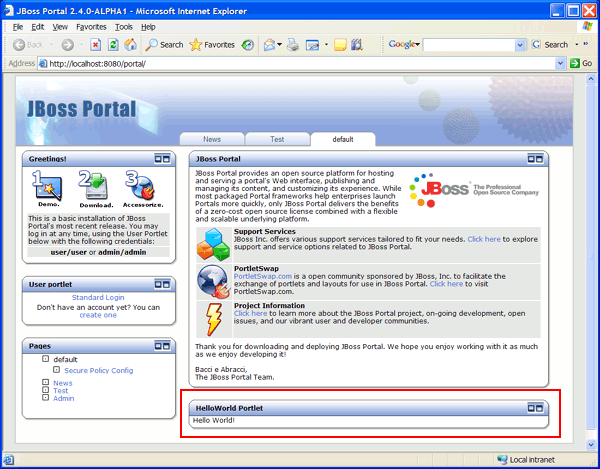The image size is (600, 469).
Task: Click inside the Google toolbar search field
Action: tap(468, 45)
